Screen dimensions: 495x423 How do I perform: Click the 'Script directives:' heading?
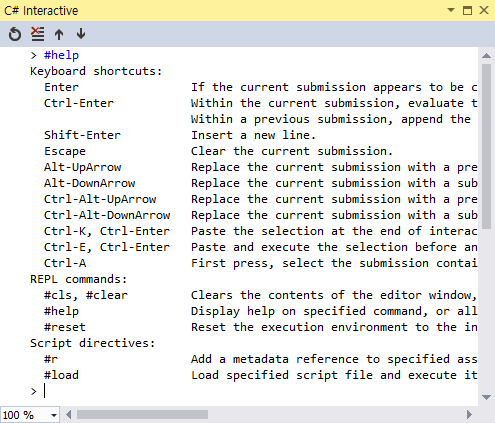click(93, 343)
